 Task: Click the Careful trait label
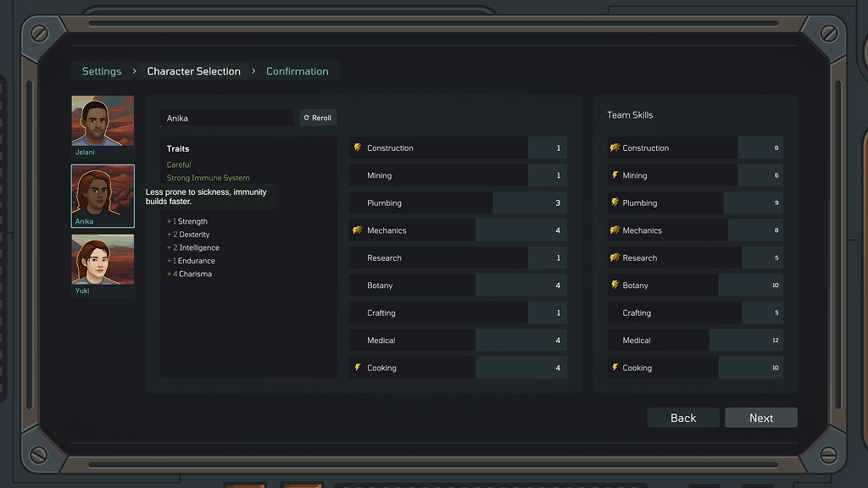point(179,164)
